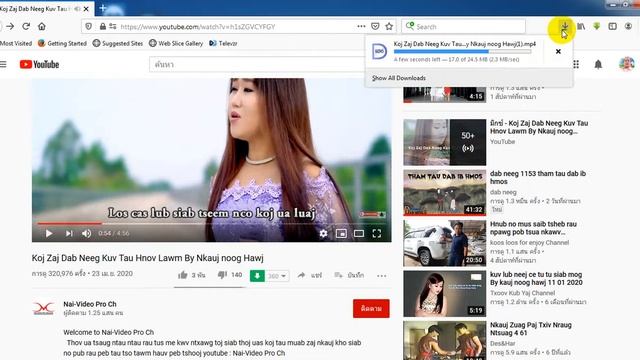Open the YouTube account avatar
The height and width of the screenshot is (360, 640).
[x=626, y=64]
